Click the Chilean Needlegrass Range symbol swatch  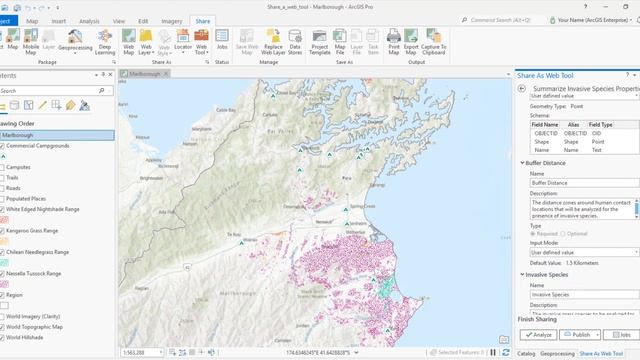(x=4, y=263)
